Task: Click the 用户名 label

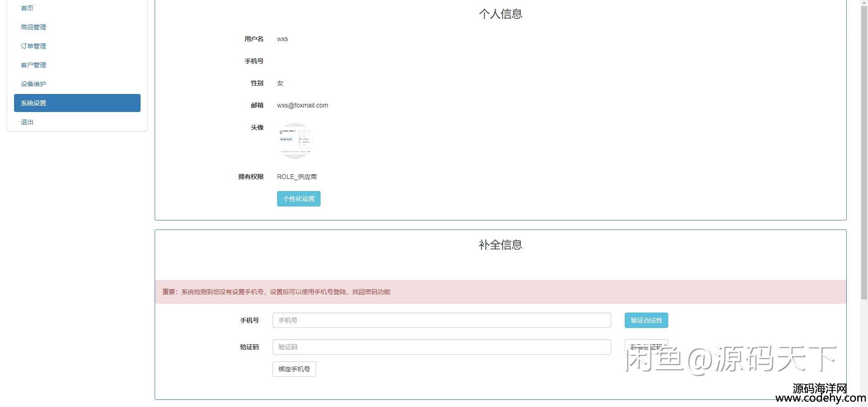Action: [254, 39]
